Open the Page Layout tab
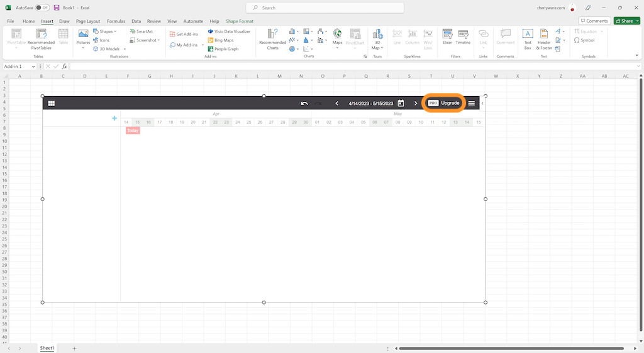The image size is (644, 353). [88, 21]
